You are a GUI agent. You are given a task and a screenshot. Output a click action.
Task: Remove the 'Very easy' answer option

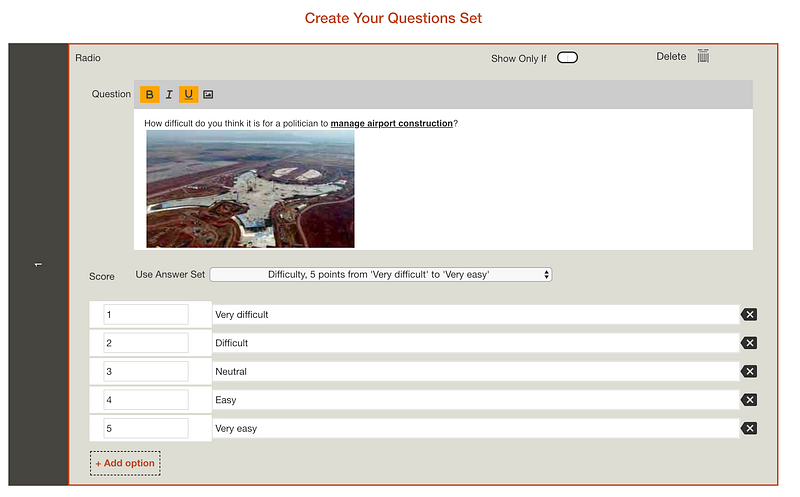pyautogui.click(x=749, y=429)
